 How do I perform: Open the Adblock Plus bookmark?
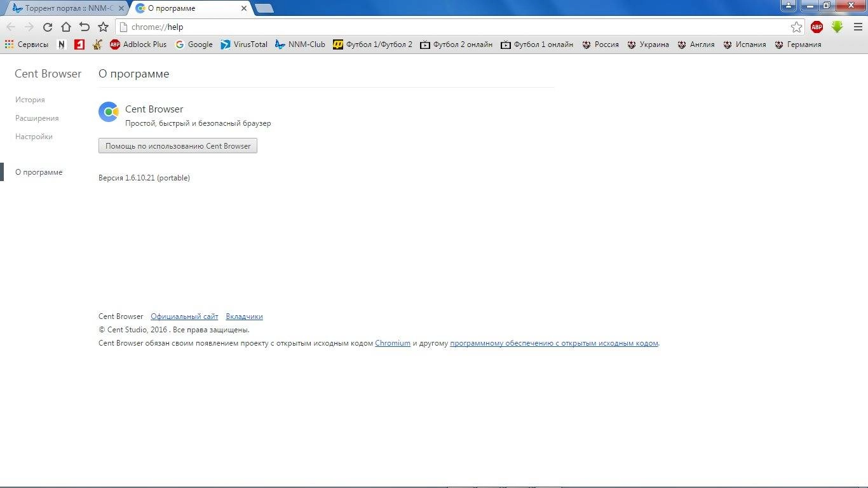coord(138,44)
